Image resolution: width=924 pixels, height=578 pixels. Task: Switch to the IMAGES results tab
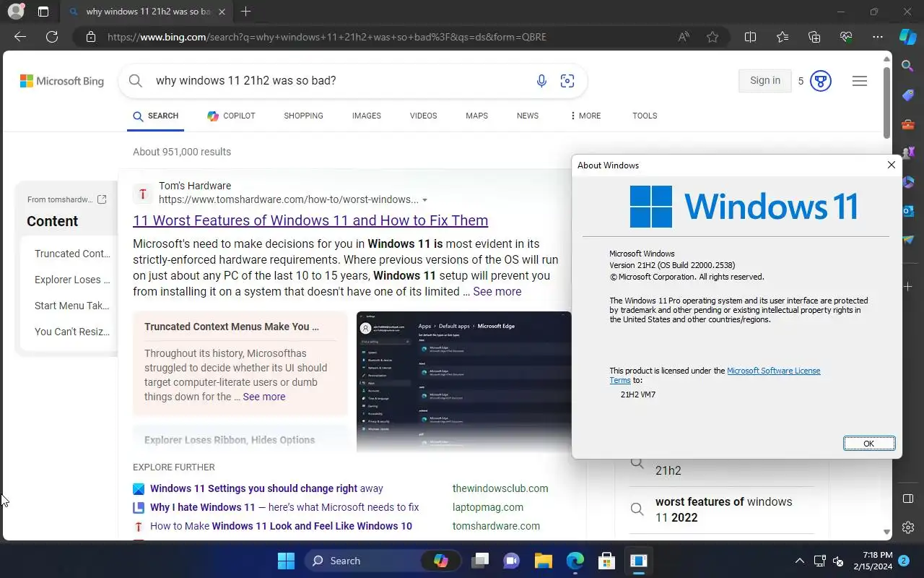(367, 116)
